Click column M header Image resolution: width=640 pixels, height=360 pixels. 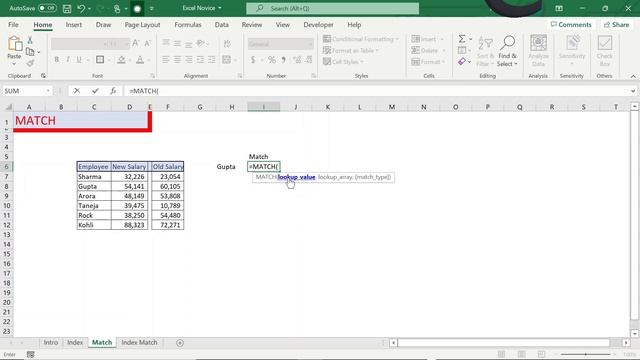click(391, 107)
